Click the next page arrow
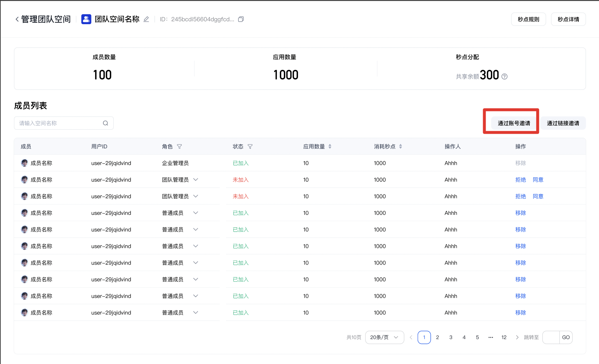Image resolution: width=599 pixels, height=364 pixels. 517,337
